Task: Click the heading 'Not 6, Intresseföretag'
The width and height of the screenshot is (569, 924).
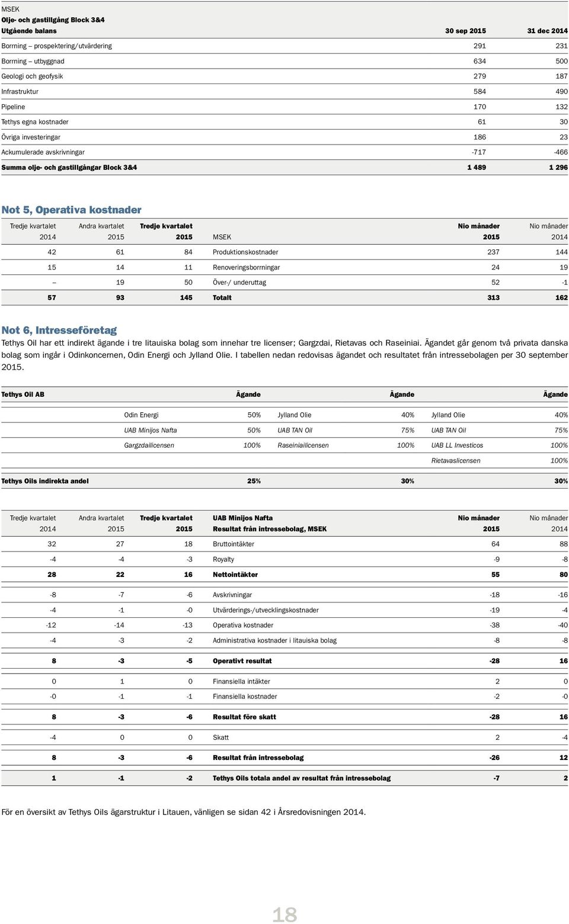Action: click(59, 330)
